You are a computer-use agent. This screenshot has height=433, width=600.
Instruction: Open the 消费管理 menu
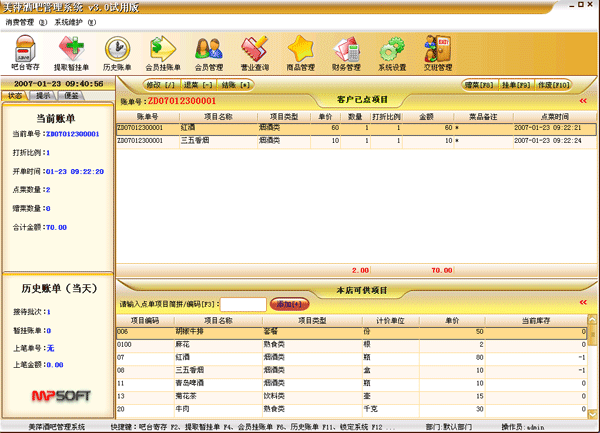22,20
